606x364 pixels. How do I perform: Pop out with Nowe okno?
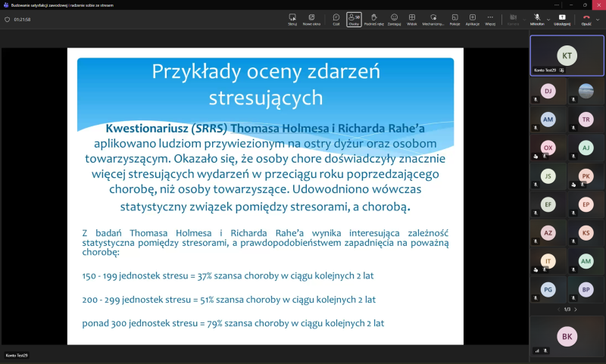311,19
